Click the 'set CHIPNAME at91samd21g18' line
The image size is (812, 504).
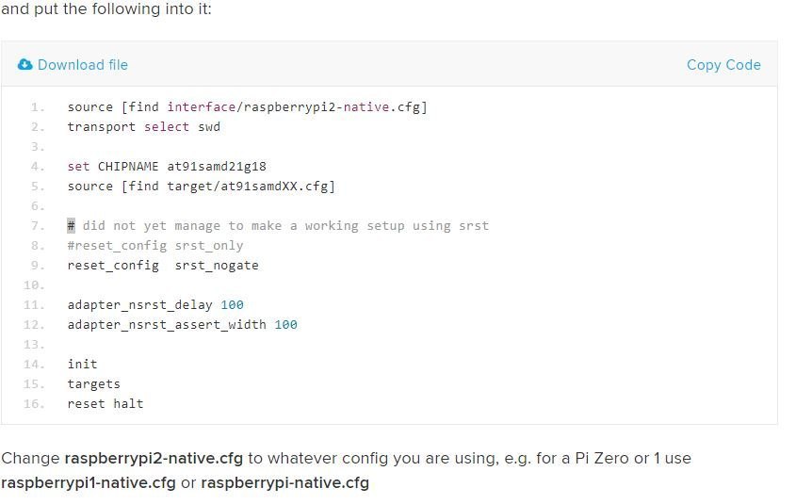[x=167, y=167]
